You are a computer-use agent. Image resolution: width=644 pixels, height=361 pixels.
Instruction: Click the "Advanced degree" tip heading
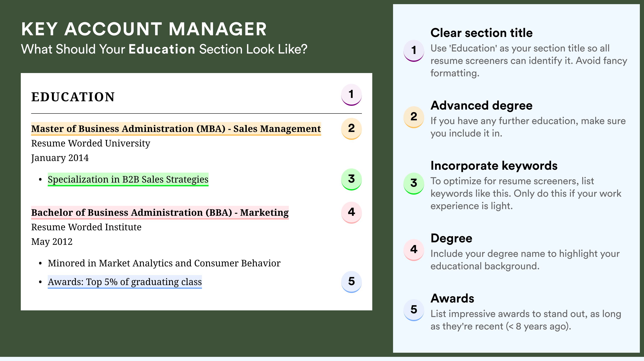pos(482,105)
